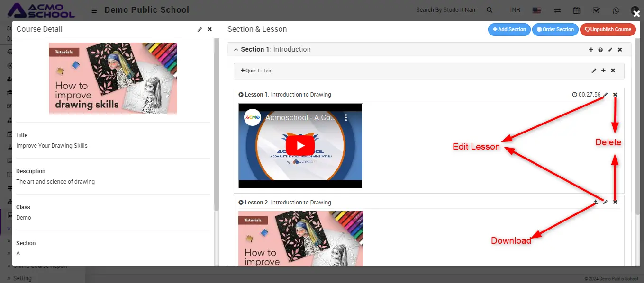Screen dimensions: 644x283
Task: Collapse the Section 1 Introduction panel
Action: 236,50
